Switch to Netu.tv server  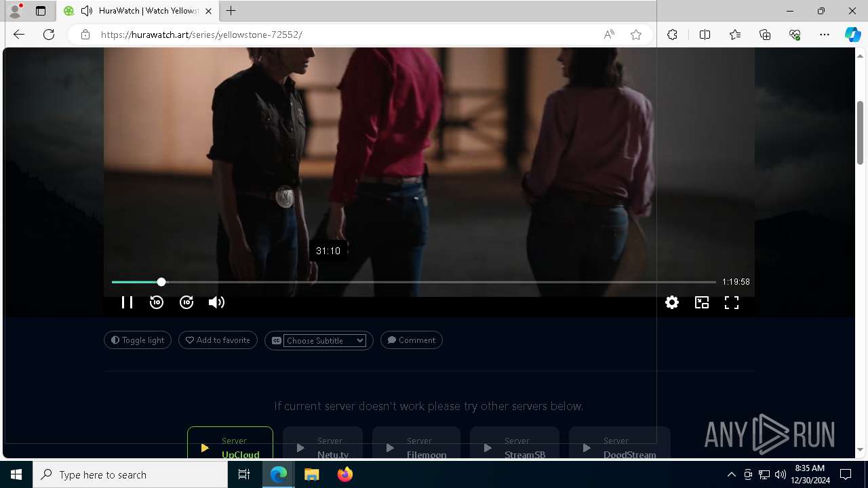point(323,443)
